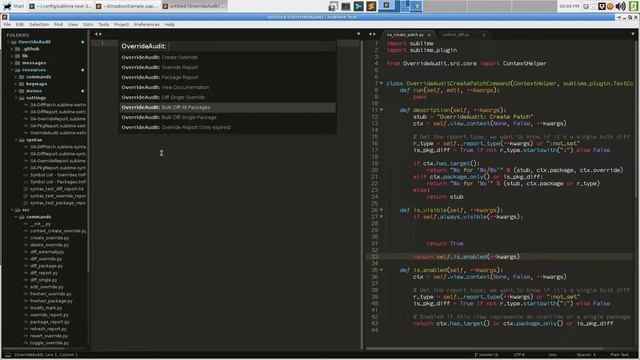Open the Find menu

(58, 24)
